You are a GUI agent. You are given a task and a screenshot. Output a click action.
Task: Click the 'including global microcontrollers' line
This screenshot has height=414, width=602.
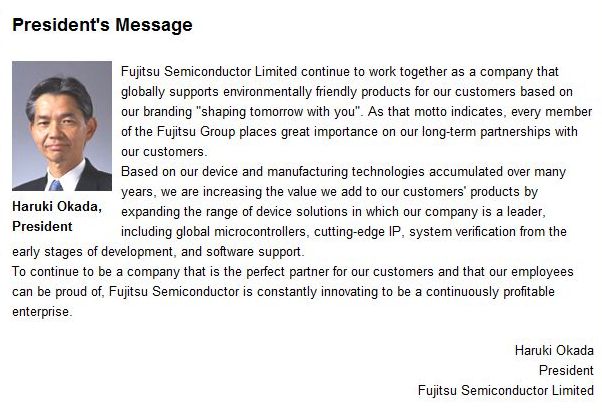[344, 232]
